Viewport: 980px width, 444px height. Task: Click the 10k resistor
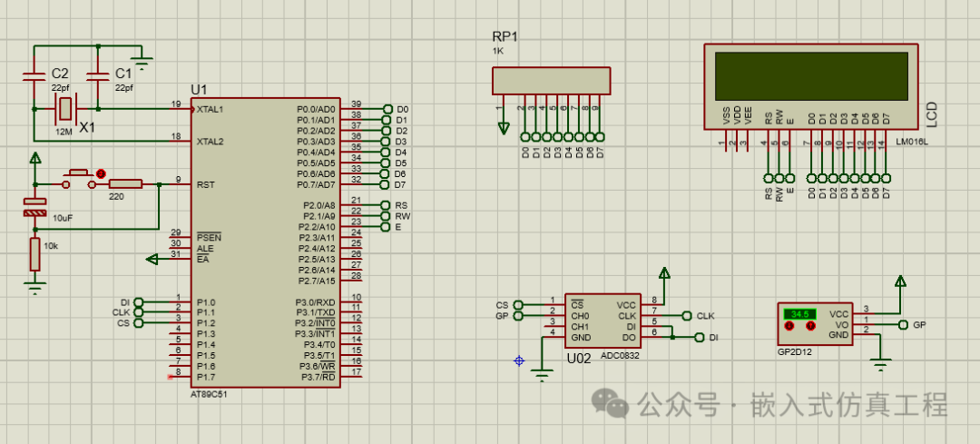(34, 254)
